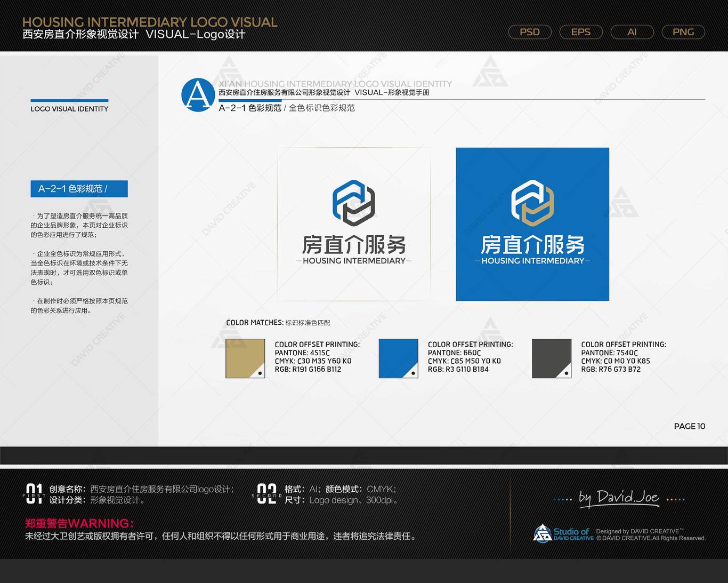The width and height of the screenshot is (728, 583).
Task: Click 房直介服务 text on white card
Action: click(x=354, y=245)
